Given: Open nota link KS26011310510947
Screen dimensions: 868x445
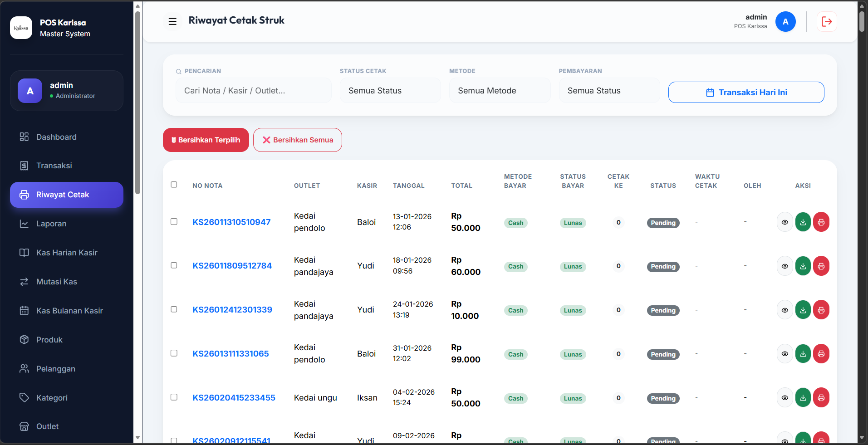Looking at the screenshot, I should [x=231, y=222].
